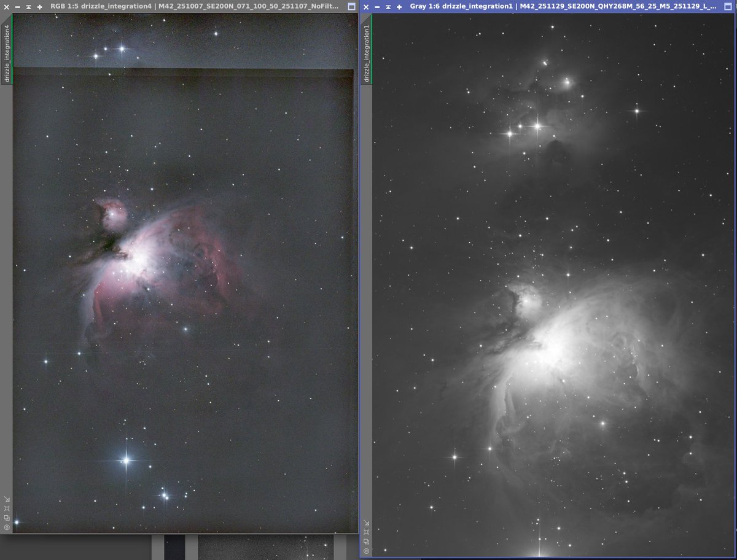Iconize the Gray drizzle_integration1 window with the dash button
This screenshot has width=737, height=560.
point(378,7)
